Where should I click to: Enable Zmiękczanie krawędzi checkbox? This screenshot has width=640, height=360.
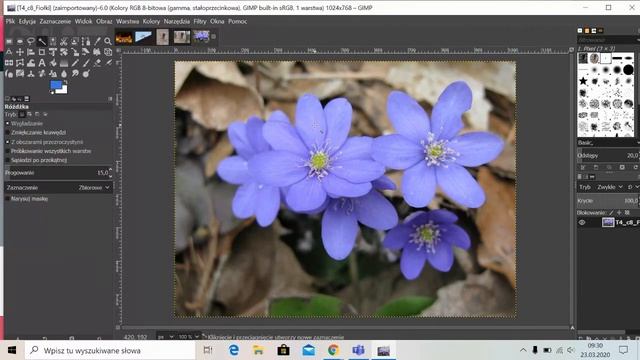pos(7,132)
